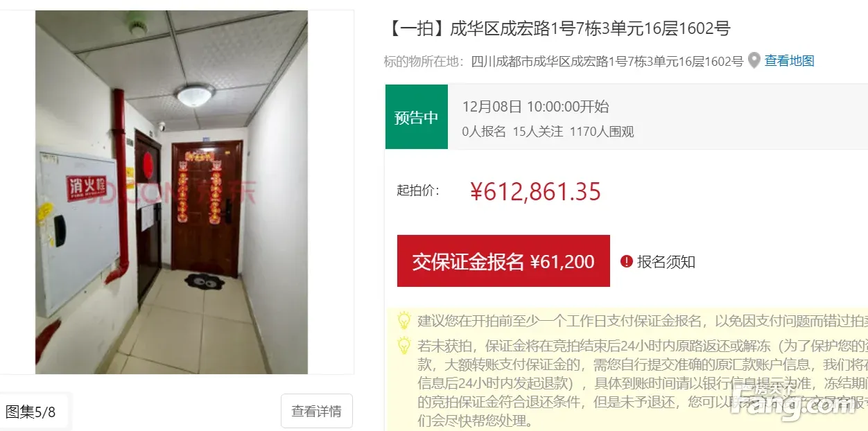Click the 15人关注 follower count
This screenshot has height=431, width=868.
pos(538,132)
